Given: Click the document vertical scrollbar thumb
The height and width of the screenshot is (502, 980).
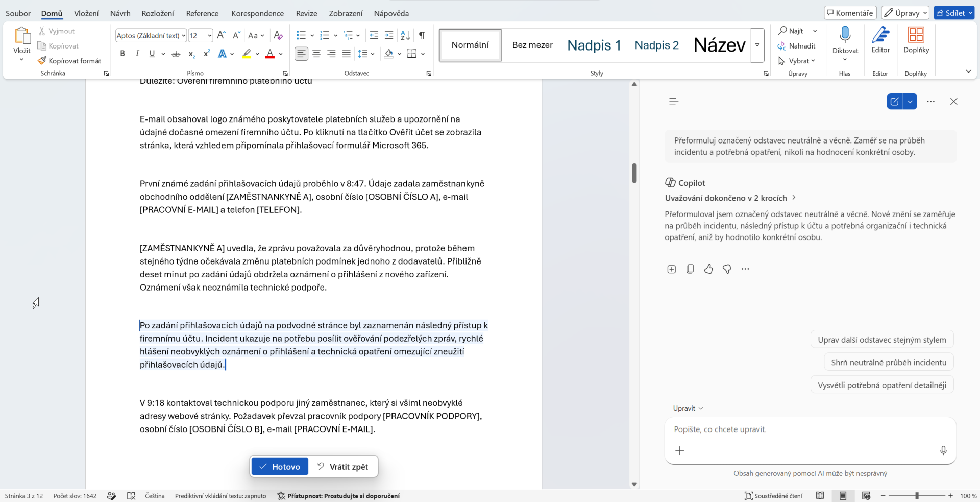Looking at the screenshot, I should pos(634,173).
